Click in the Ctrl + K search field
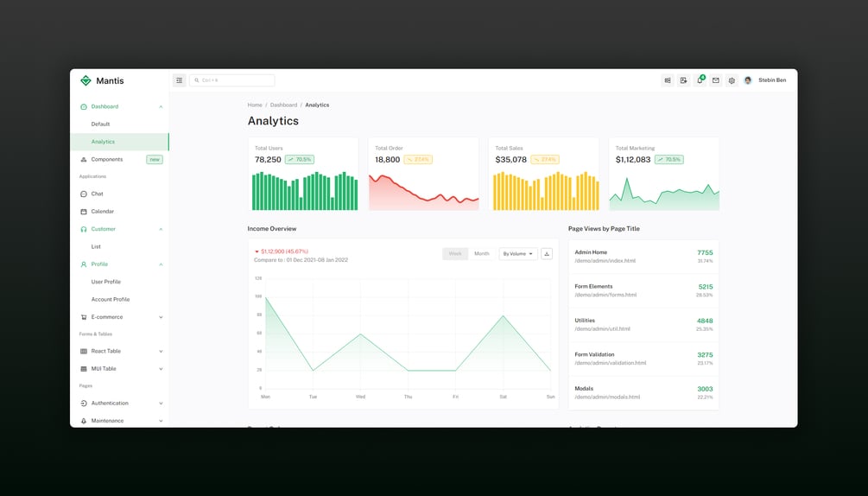The width and height of the screenshot is (868, 496). tap(232, 80)
